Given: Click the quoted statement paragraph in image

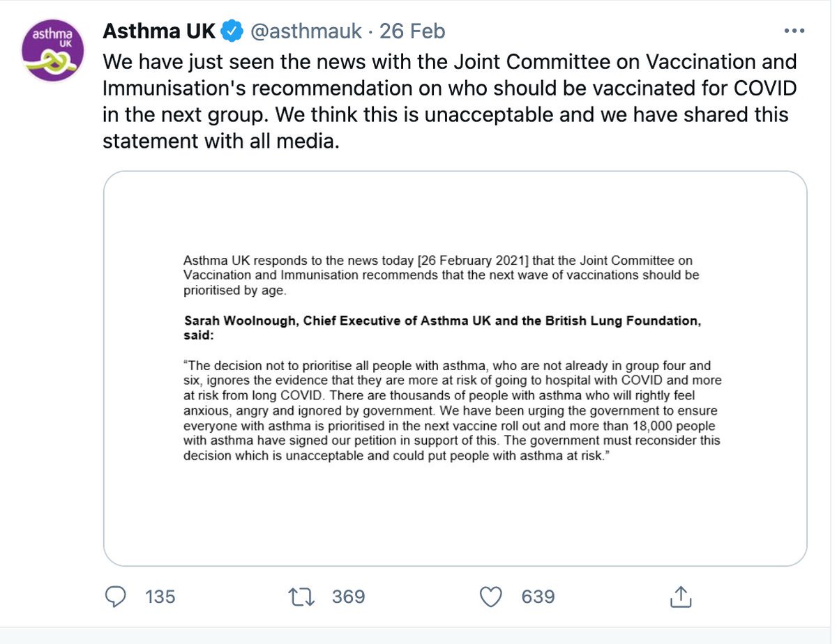Looking at the screenshot, I should (x=453, y=411).
